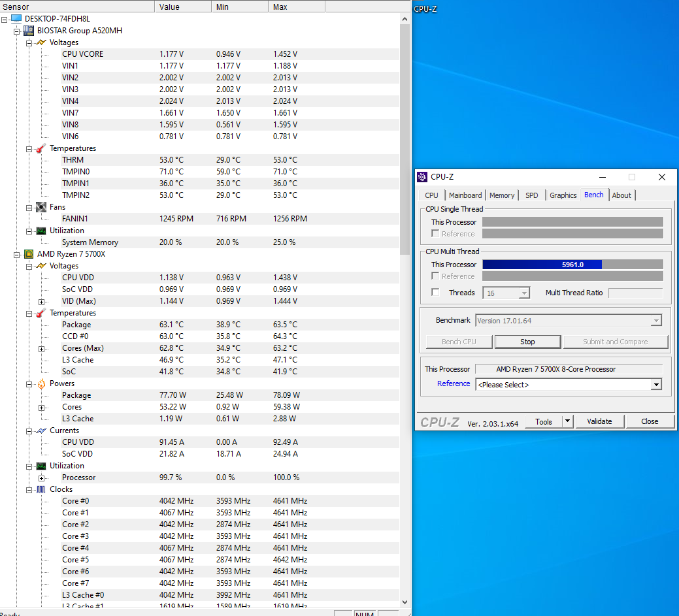Follow the blue Reference link
The height and width of the screenshot is (616, 679).
[x=454, y=383]
